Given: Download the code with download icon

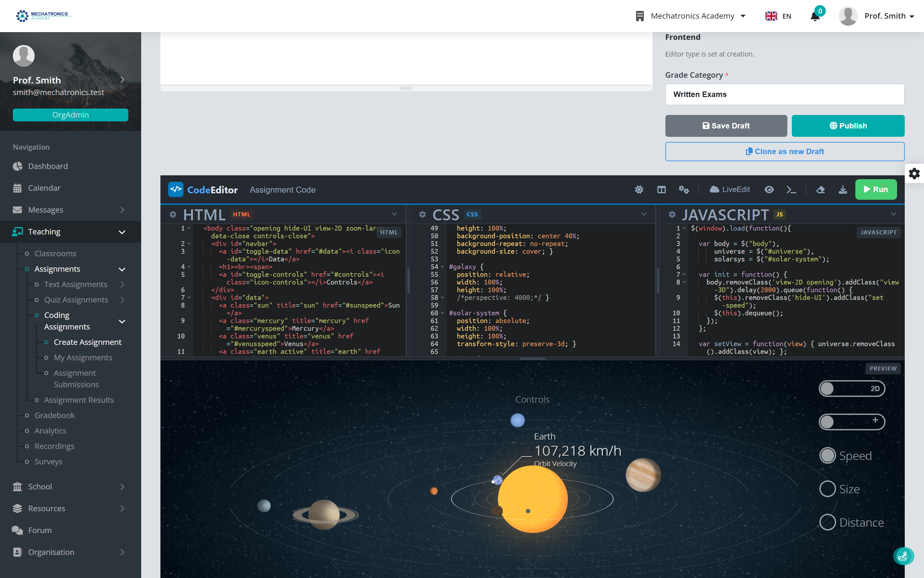Looking at the screenshot, I should tap(843, 189).
